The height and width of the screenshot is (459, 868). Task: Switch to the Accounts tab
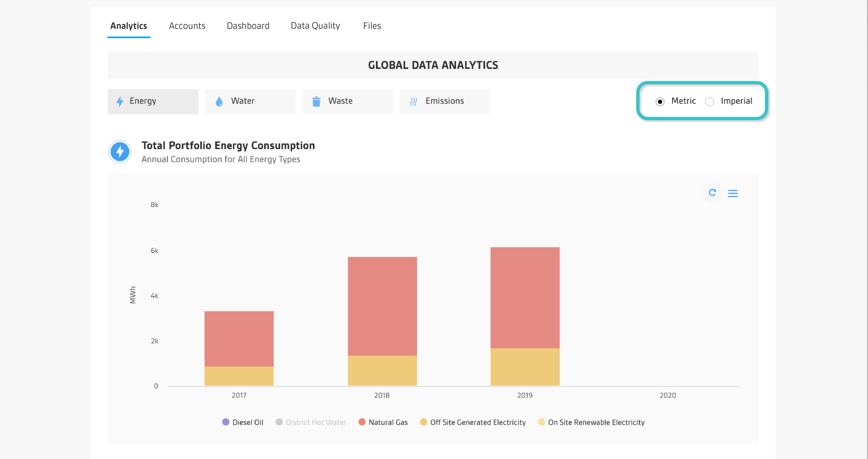[x=187, y=26]
